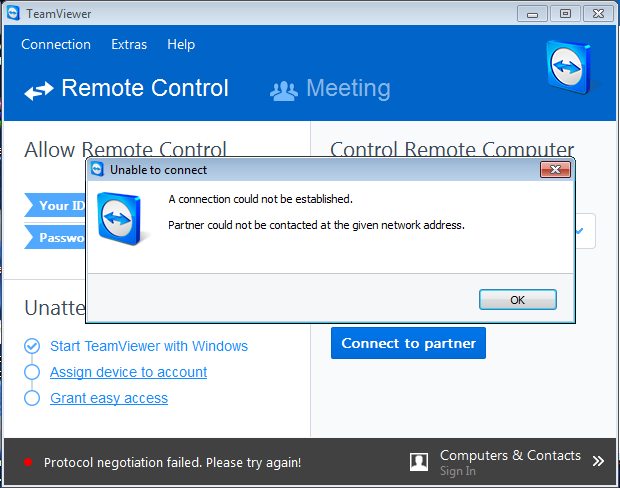Viewport: 620px width, 488px height.
Task: Click the Computers & Contacts profile icon
Action: coord(419,462)
